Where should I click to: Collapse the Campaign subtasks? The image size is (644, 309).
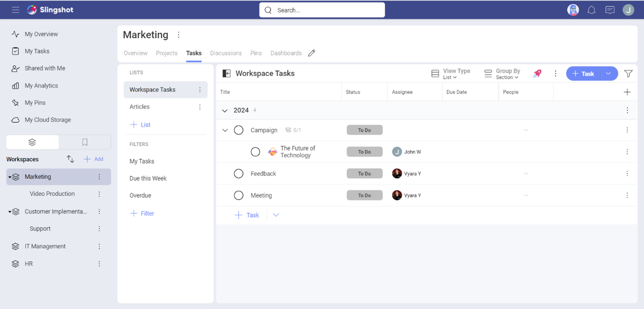tap(225, 130)
